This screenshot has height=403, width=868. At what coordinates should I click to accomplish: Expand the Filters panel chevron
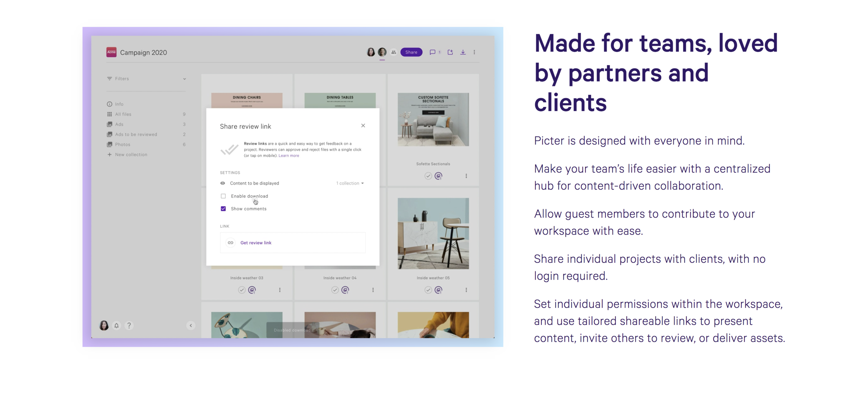[184, 79]
